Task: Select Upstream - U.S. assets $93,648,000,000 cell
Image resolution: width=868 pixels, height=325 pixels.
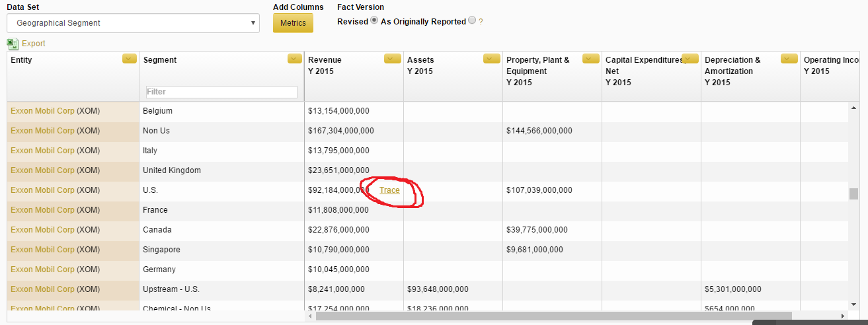Action: [453, 289]
